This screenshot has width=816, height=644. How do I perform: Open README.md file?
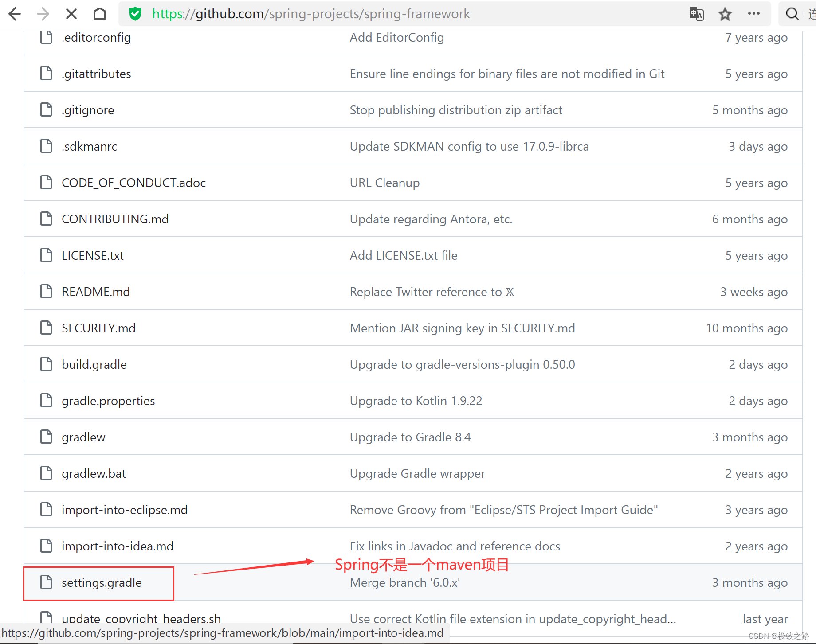coord(96,292)
